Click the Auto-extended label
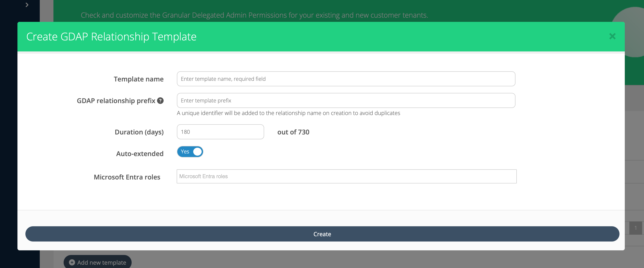 coord(140,153)
